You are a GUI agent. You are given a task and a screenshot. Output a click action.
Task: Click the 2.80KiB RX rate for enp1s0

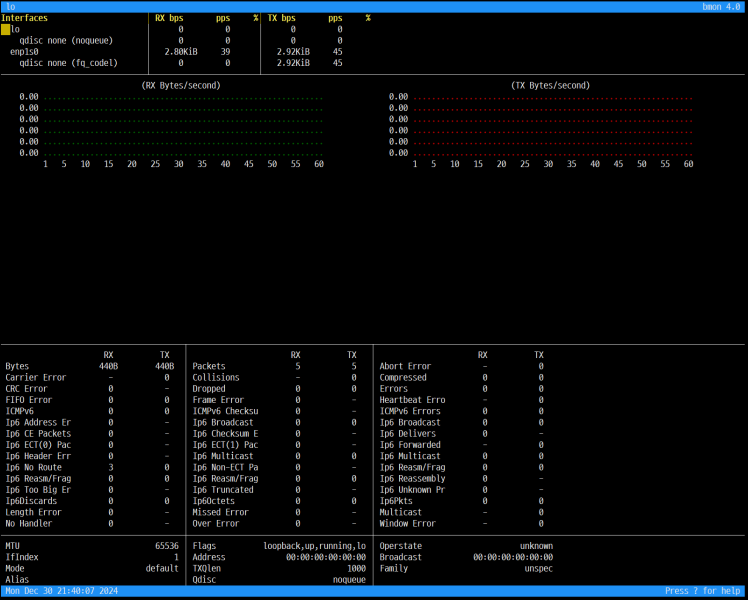click(181, 52)
